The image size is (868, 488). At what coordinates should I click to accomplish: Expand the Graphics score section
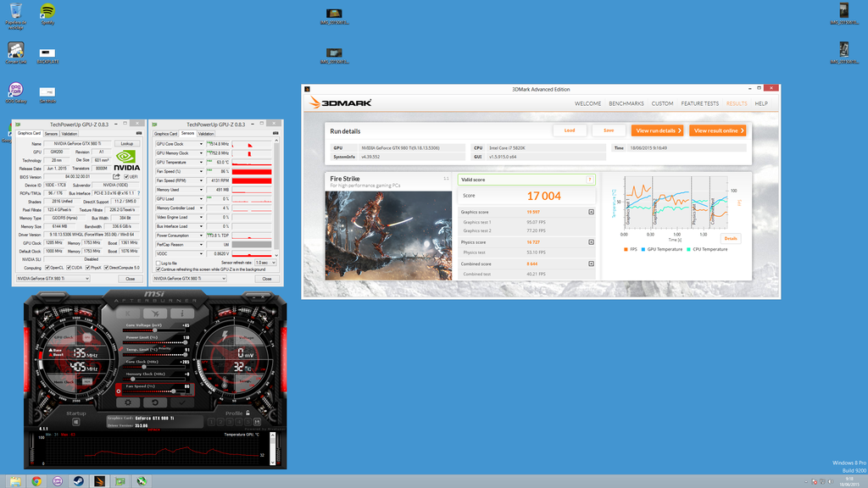tap(591, 212)
